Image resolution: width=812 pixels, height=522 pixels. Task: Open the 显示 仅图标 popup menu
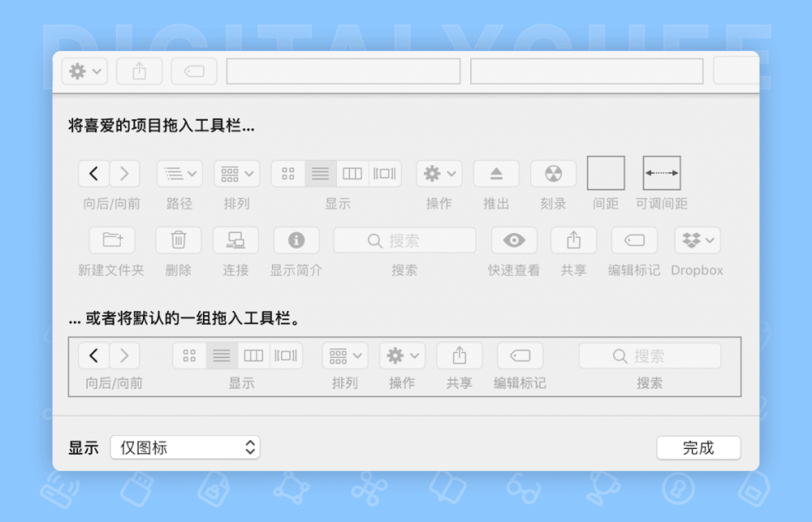pos(185,447)
